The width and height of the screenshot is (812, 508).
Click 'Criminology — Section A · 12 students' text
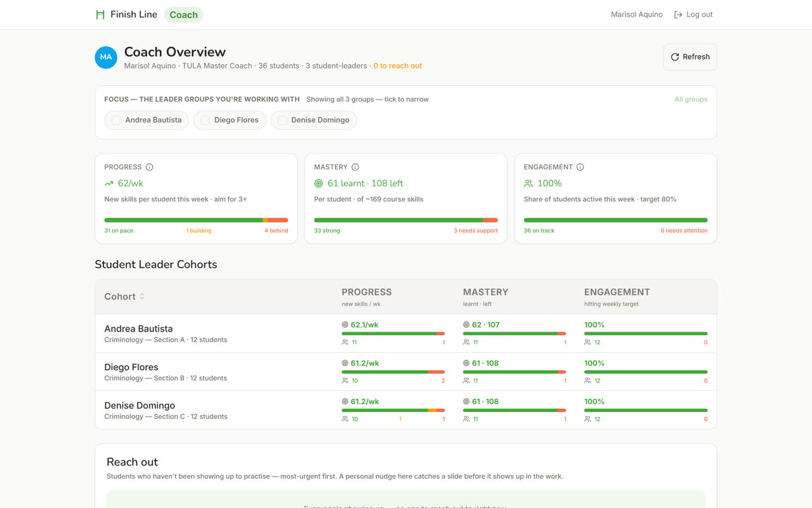coord(166,340)
